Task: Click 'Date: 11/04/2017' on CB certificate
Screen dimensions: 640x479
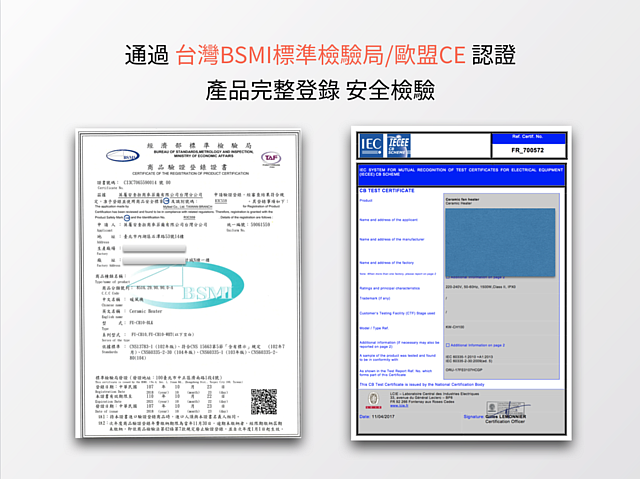Action: (x=377, y=417)
